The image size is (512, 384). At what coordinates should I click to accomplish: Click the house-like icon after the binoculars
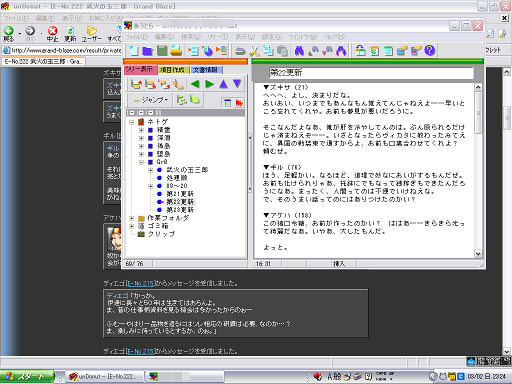360,51
